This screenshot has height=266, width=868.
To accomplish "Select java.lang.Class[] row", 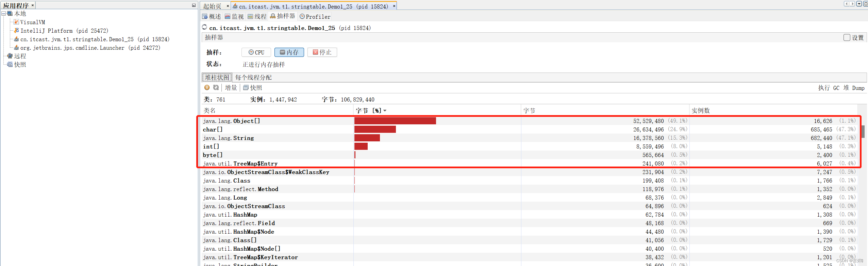I will tap(529, 240).
